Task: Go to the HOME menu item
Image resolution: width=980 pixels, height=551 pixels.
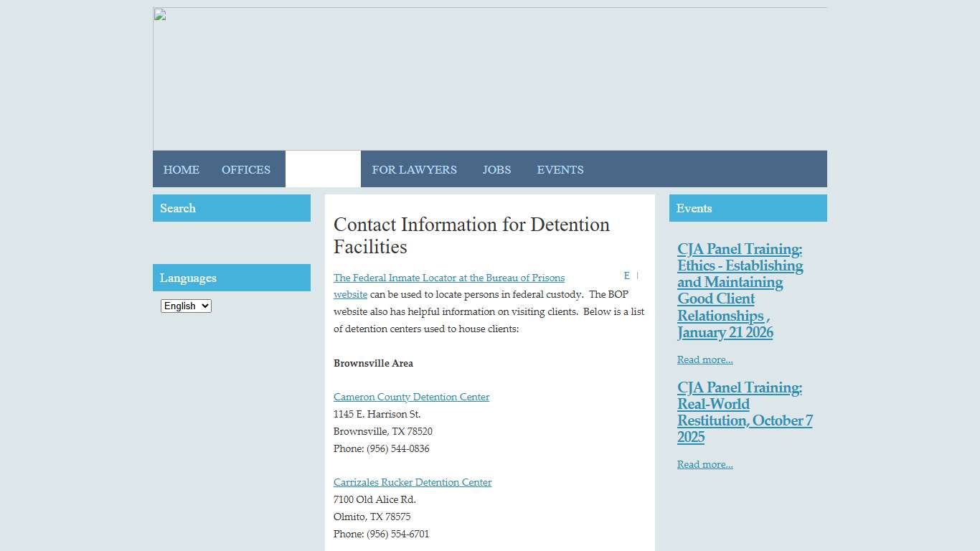Action: click(x=181, y=169)
